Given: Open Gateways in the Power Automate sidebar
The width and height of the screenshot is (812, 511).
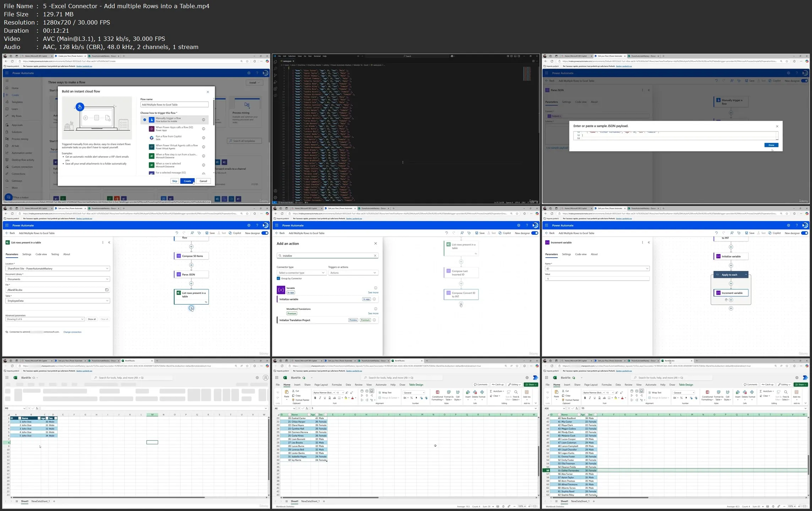Looking at the screenshot, I should pyautogui.click(x=17, y=181).
